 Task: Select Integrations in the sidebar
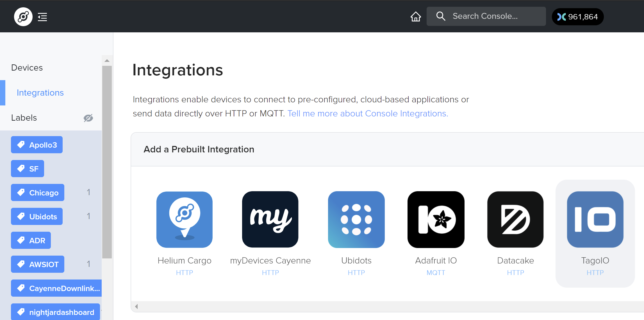click(x=40, y=93)
